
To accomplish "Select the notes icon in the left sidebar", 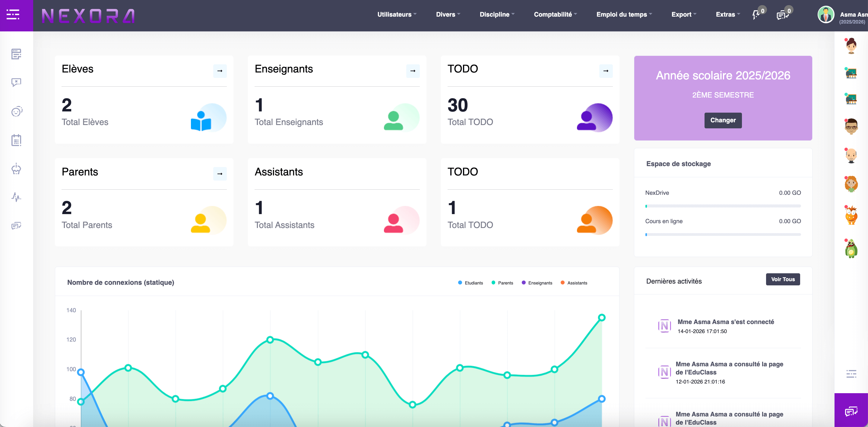I will tap(16, 54).
